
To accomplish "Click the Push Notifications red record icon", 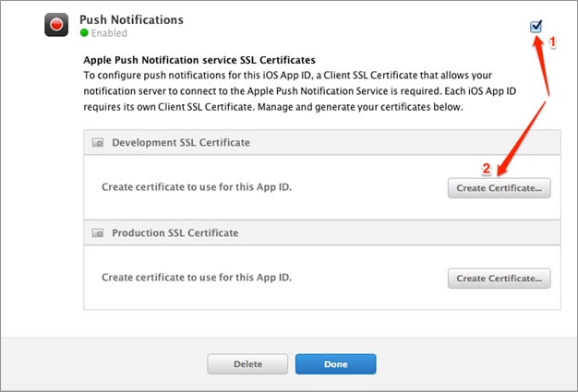I will point(56,25).
